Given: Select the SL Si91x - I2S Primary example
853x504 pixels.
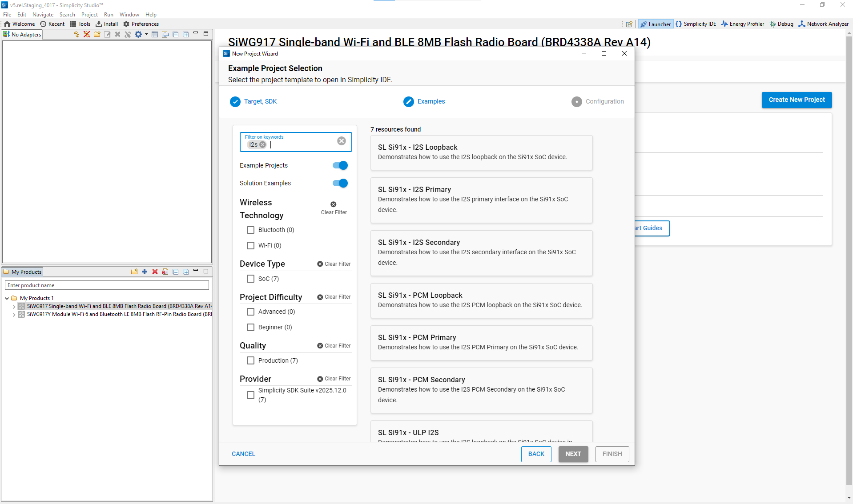Looking at the screenshot, I should coord(481,200).
